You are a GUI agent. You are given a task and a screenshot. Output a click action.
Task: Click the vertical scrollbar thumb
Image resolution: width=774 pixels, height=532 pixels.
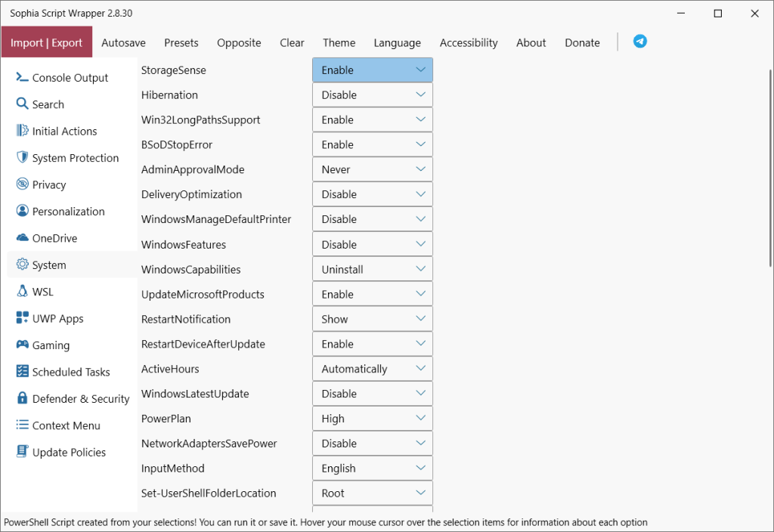point(770,169)
